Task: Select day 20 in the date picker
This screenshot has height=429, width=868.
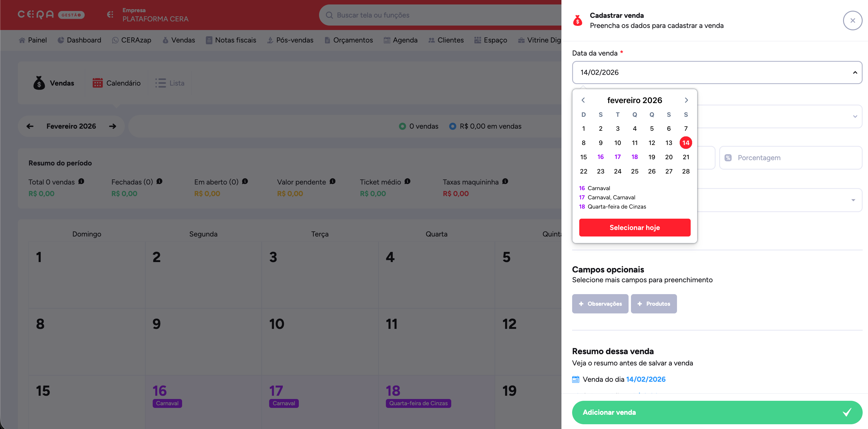Action: (668, 157)
